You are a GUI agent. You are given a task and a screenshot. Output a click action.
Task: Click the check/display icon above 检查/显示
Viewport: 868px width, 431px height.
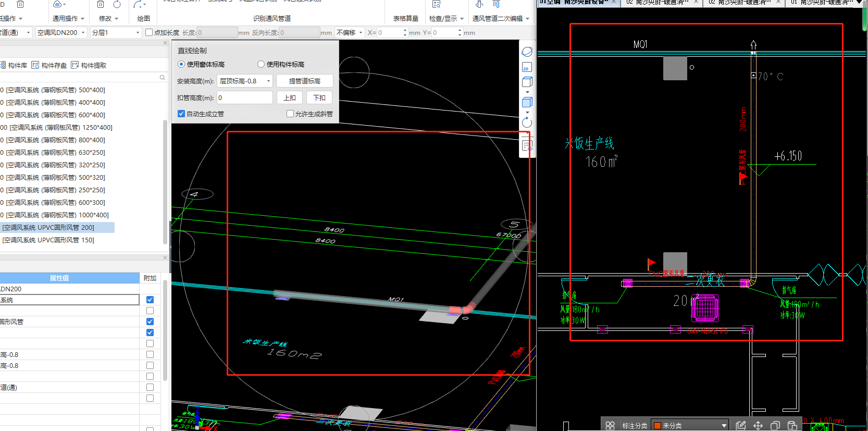437,4
